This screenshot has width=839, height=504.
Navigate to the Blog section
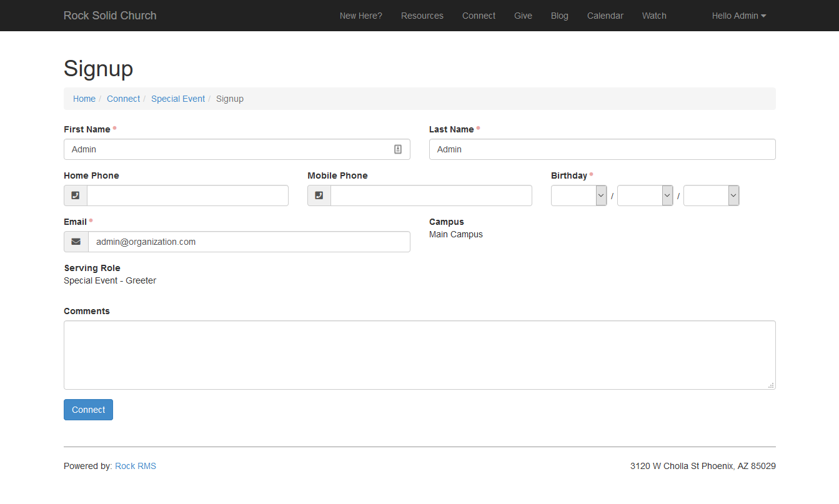click(x=559, y=15)
